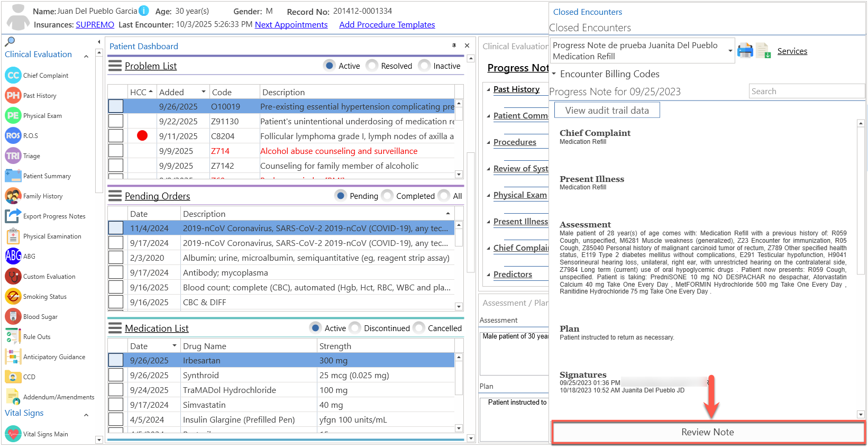The height and width of the screenshot is (448, 868).
Task: Open R.O.S sidebar item
Action: [x=22, y=136]
